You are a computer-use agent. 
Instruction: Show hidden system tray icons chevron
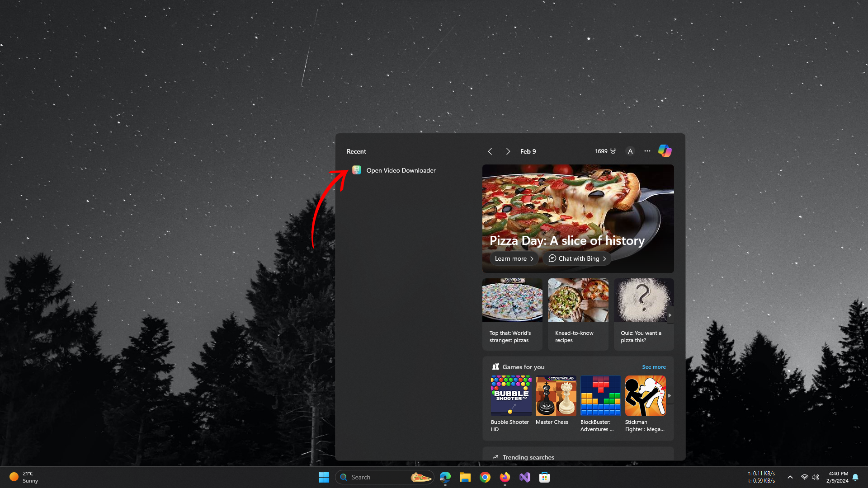pyautogui.click(x=790, y=477)
